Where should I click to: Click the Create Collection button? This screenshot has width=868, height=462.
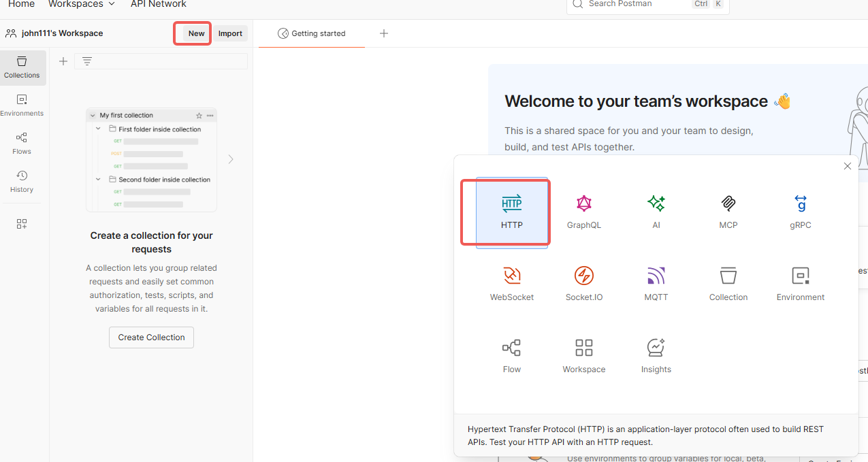(151, 337)
